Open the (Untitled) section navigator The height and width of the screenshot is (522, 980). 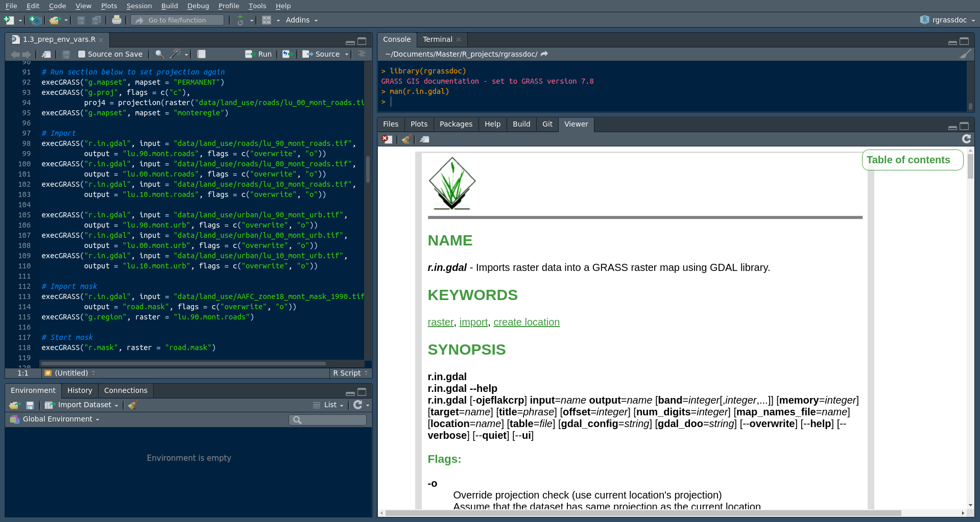pyautogui.click(x=70, y=373)
